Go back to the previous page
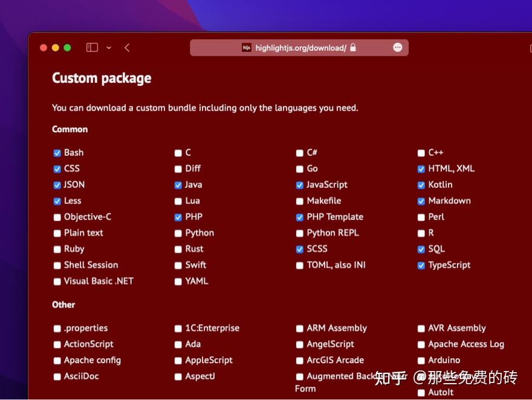Image resolution: width=532 pixels, height=400 pixels. tap(127, 48)
